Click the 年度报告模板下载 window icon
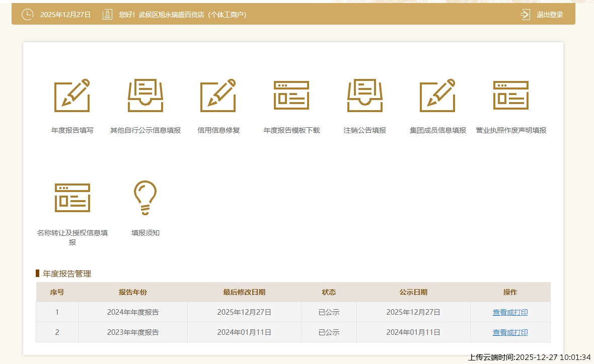Viewport: 594px width, 364px height. click(291, 96)
